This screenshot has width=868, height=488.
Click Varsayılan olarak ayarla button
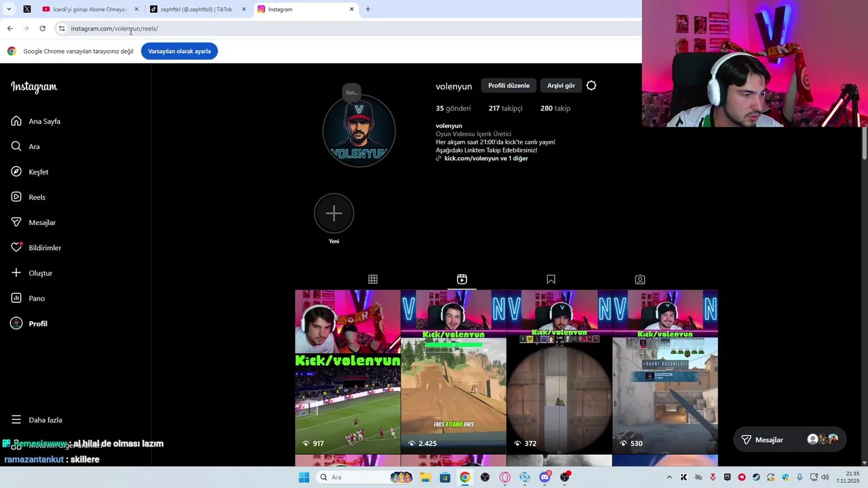179,52
